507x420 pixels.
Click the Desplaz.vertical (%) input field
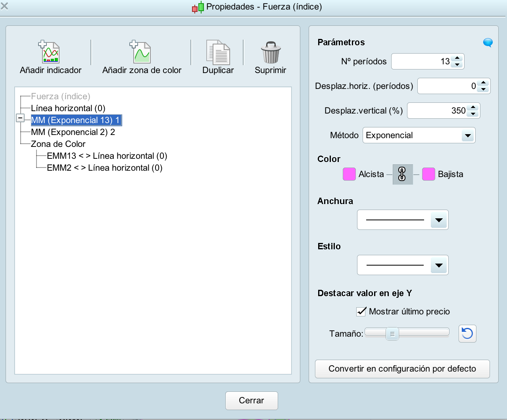click(438, 111)
